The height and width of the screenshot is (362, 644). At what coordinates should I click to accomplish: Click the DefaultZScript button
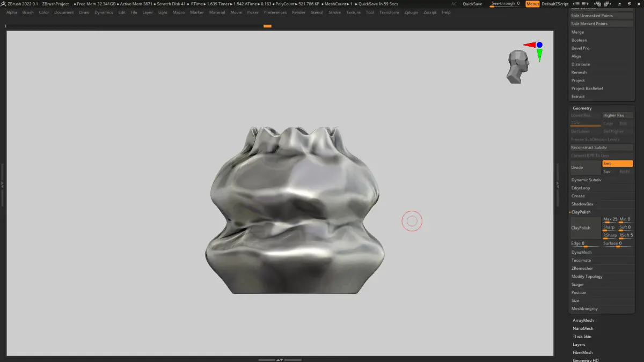pyautogui.click(x=555, y=4)
